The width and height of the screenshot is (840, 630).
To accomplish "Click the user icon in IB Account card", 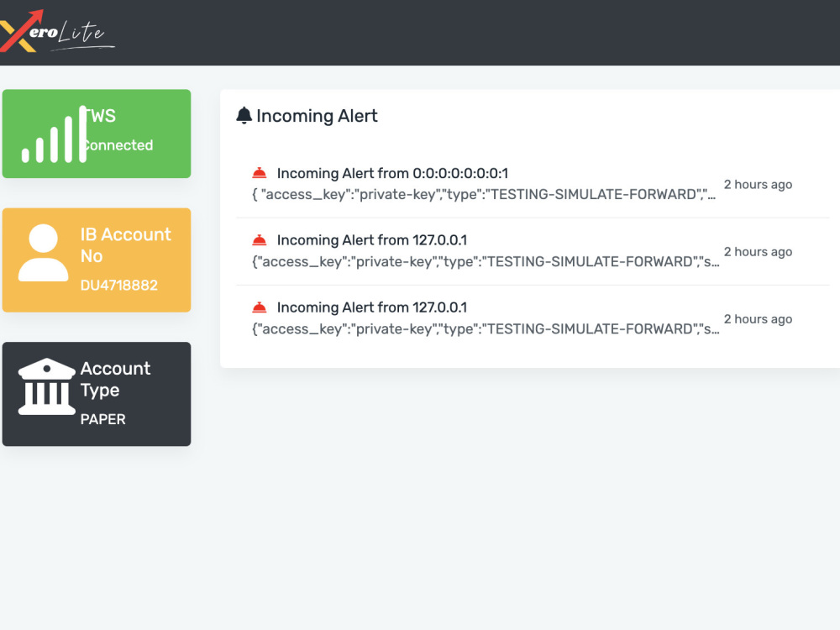I will tap(44, 252).
